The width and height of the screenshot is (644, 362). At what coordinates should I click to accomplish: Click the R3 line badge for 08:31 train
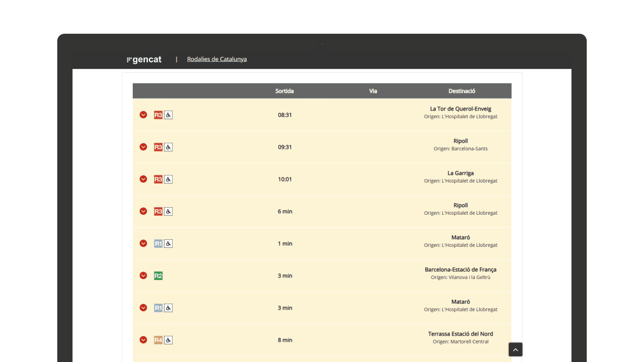[158, 115]
